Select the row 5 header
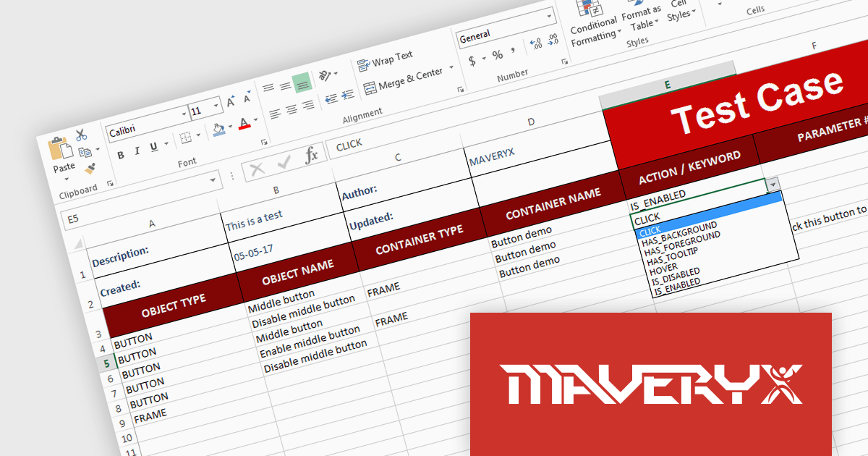Screen dimensions: 868x456 (x=106, y=363)
